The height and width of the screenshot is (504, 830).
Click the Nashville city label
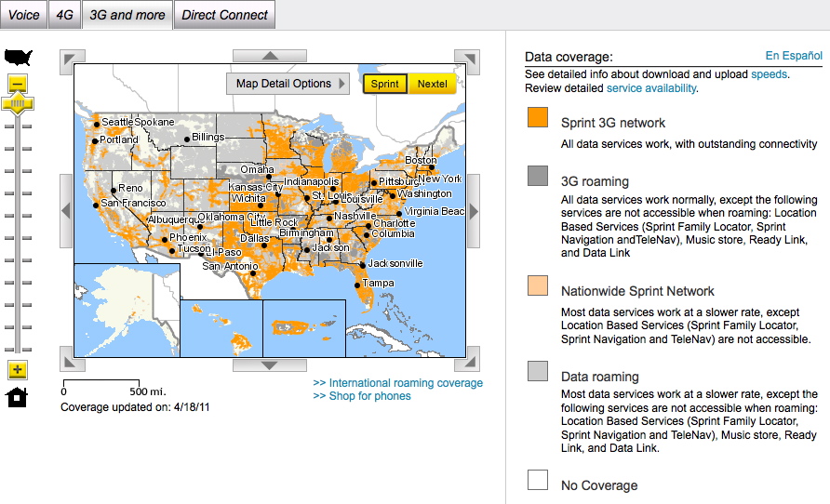[x=355, y=216]
